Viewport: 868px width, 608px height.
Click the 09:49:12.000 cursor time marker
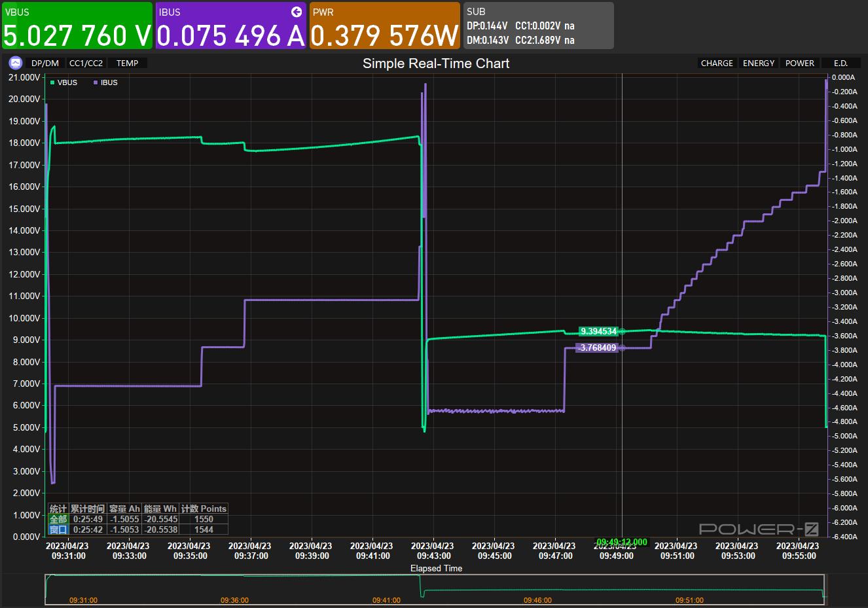coord(621,542)
